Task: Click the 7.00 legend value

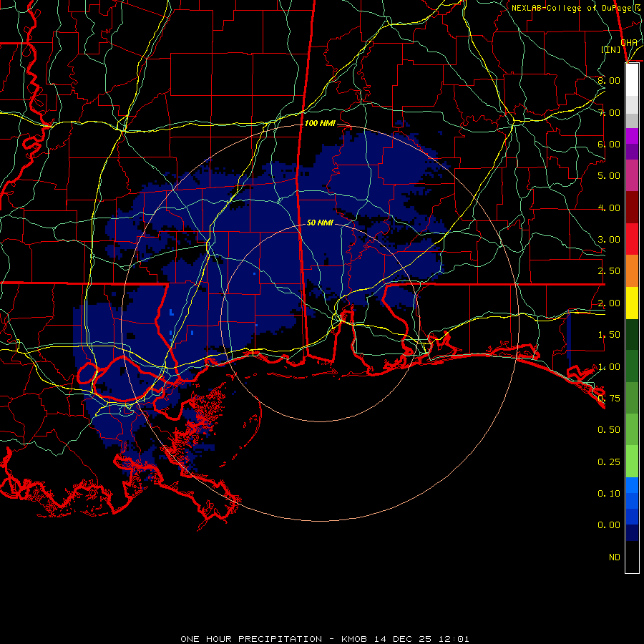Action: 610,112
